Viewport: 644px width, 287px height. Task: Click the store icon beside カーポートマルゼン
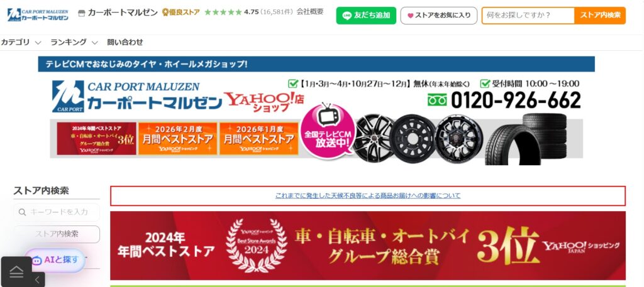coord(81,13)
